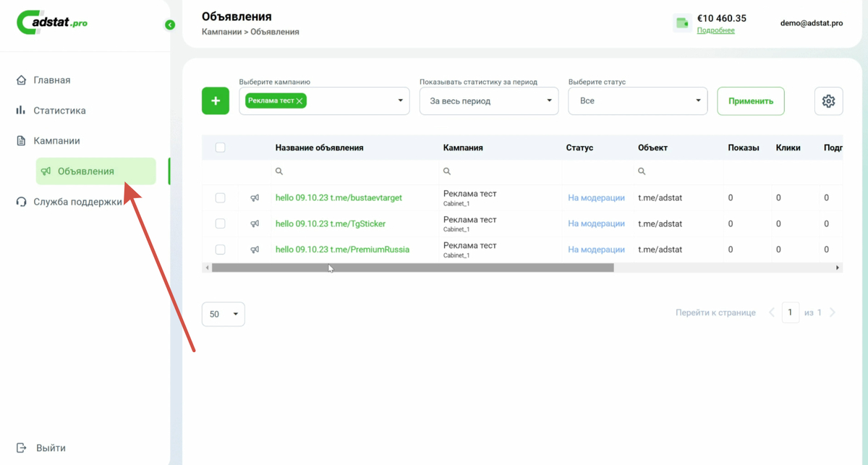Click the wallet balance icon
Image resolution: width=868 pixels, height=465 pixels.
[682, 23]
